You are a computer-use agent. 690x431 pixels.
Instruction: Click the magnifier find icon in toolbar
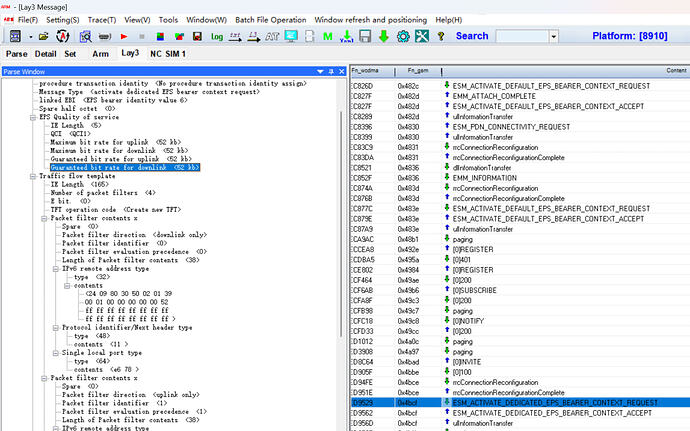tap(85, 37)
